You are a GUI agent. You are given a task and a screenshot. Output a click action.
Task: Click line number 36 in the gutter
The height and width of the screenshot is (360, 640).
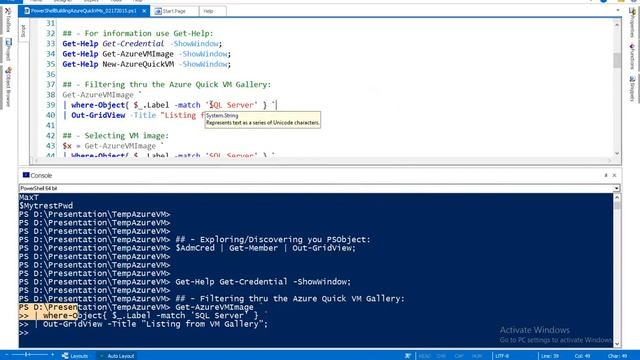tap(50, 74)
